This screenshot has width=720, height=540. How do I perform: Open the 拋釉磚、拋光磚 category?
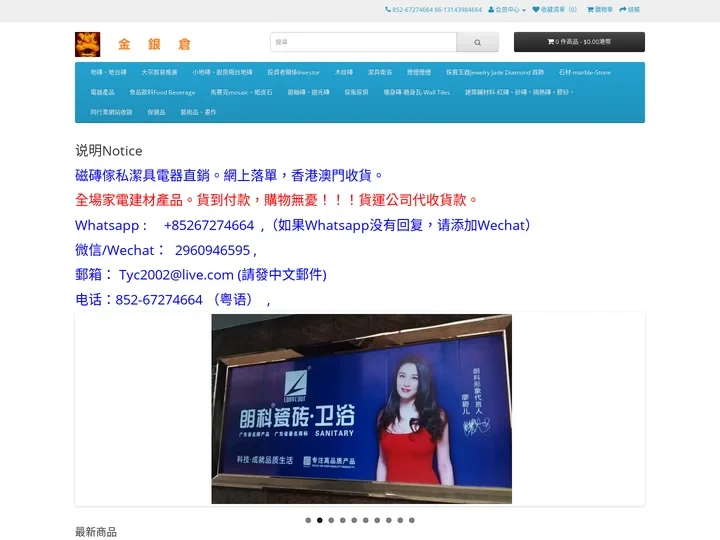[x=309, y=92]
